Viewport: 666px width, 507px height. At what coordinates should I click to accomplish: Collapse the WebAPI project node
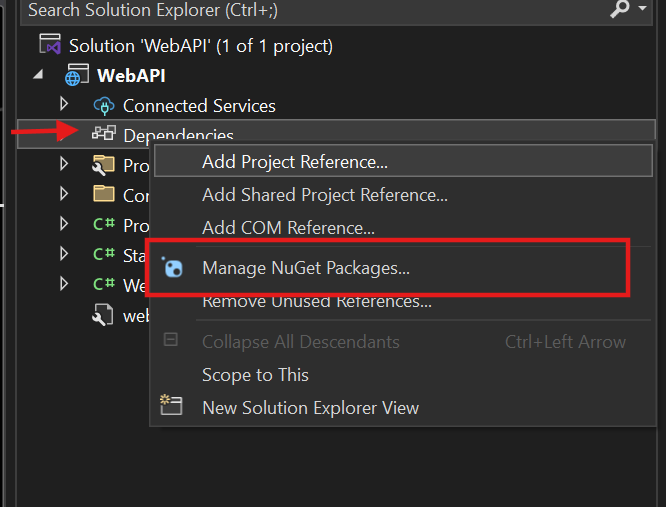pos(38,75)
